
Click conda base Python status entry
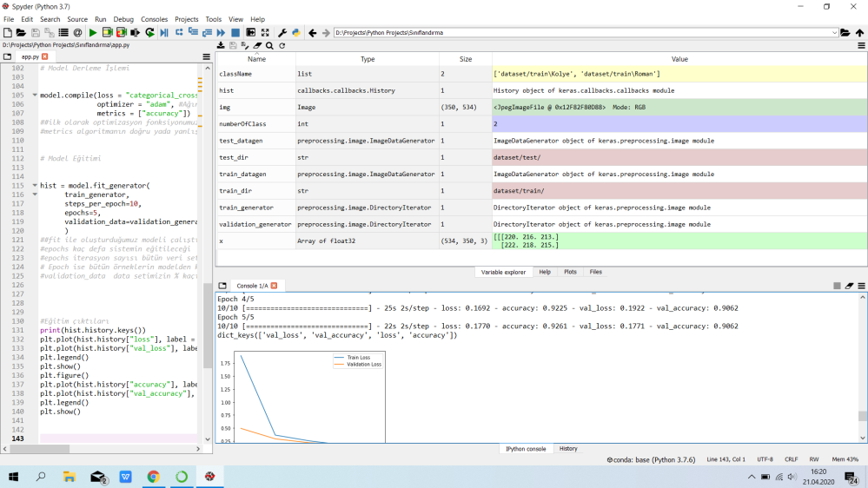click(x=651, y=459)
